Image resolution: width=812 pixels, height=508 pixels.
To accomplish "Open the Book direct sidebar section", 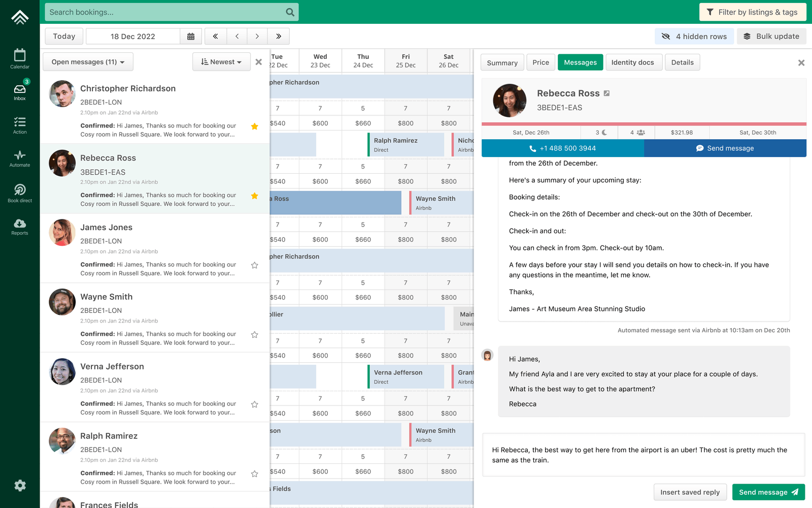I will (x=20, y=193).
